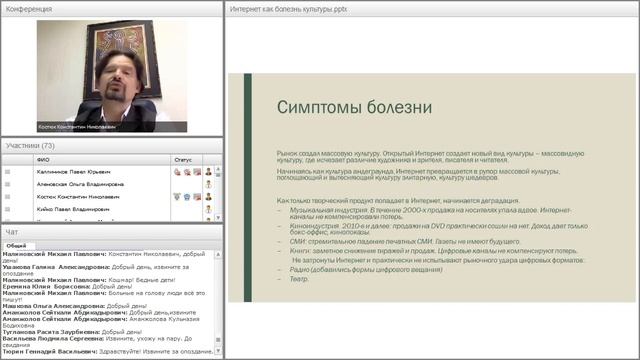The width and height of the screenshot is (640, 360).
Task: Click chat message from Тугланова Расита Заурбиевна
Action: [72, 332]
